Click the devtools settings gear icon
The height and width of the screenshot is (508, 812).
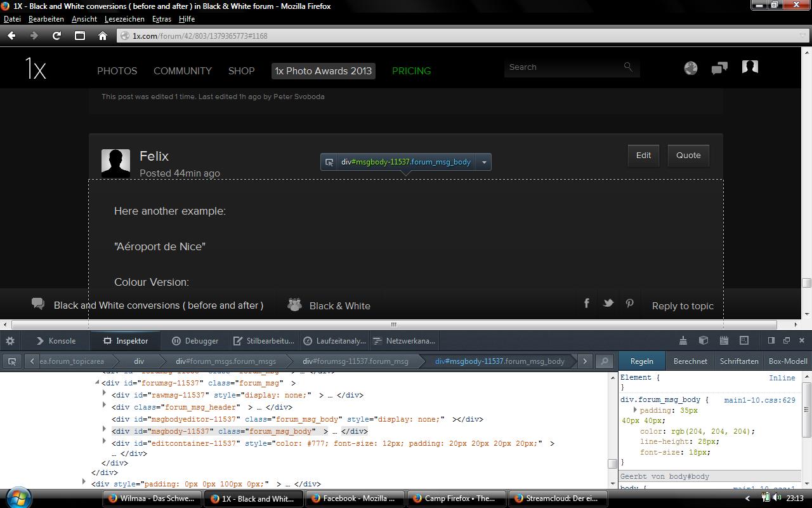click(10, 341)
